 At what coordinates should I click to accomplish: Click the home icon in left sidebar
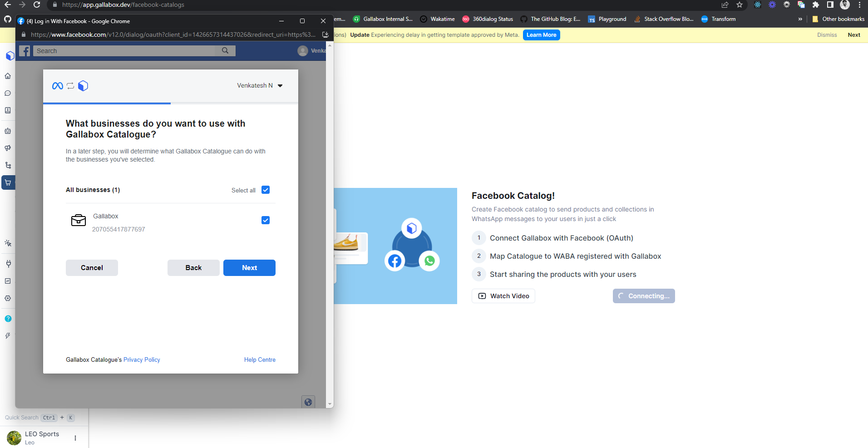[8, 76]
